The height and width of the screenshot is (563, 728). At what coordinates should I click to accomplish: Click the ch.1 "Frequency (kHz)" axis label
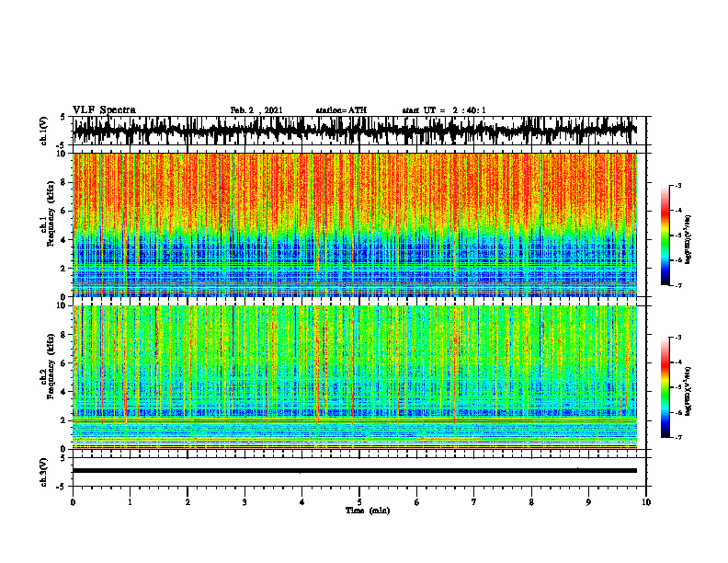(x=51, y=213)
